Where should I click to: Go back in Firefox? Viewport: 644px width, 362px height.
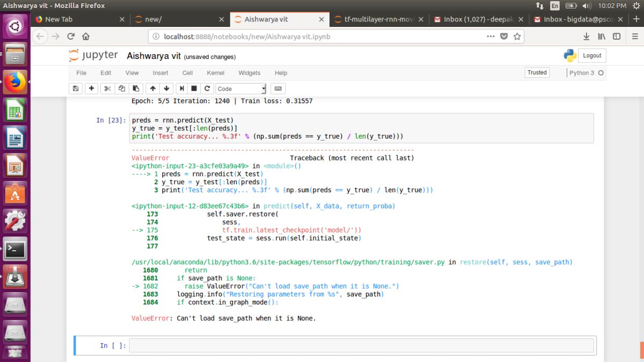(40, 37)
